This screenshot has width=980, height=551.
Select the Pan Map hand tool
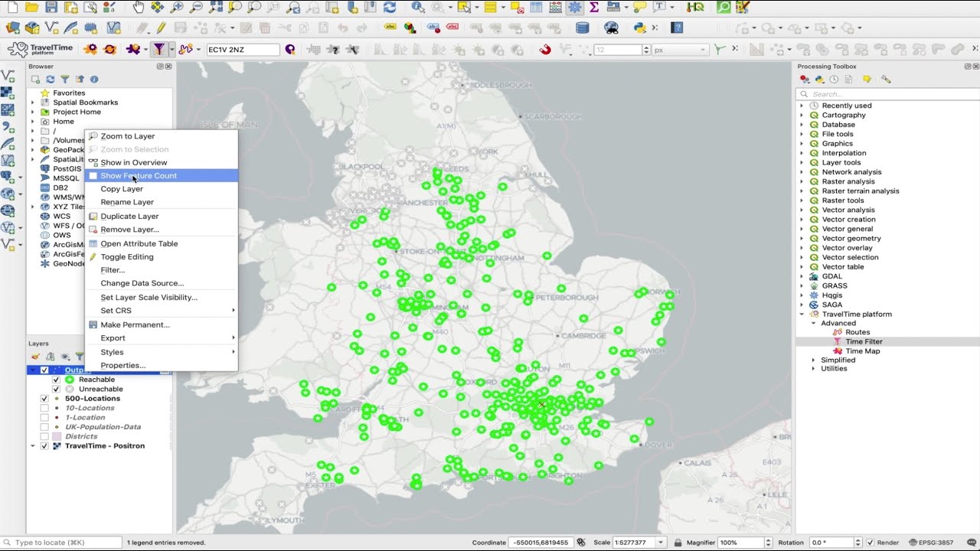[138, 7]
